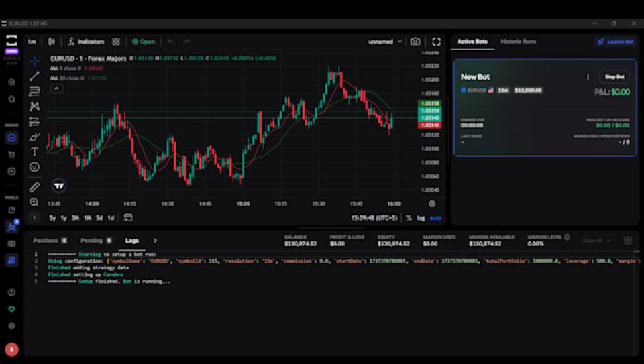Toggle log scale on price axis
Image resolution: width=644 pixels, height=364 pixels.
(421, 218)
